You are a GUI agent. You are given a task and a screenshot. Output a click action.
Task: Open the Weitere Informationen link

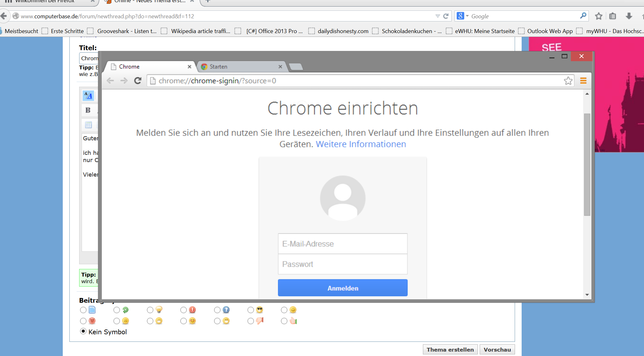click(x=361, y=144)
